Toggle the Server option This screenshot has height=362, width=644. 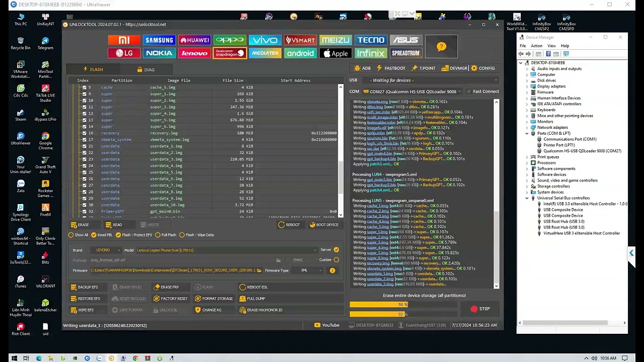[x=336, y=250]
